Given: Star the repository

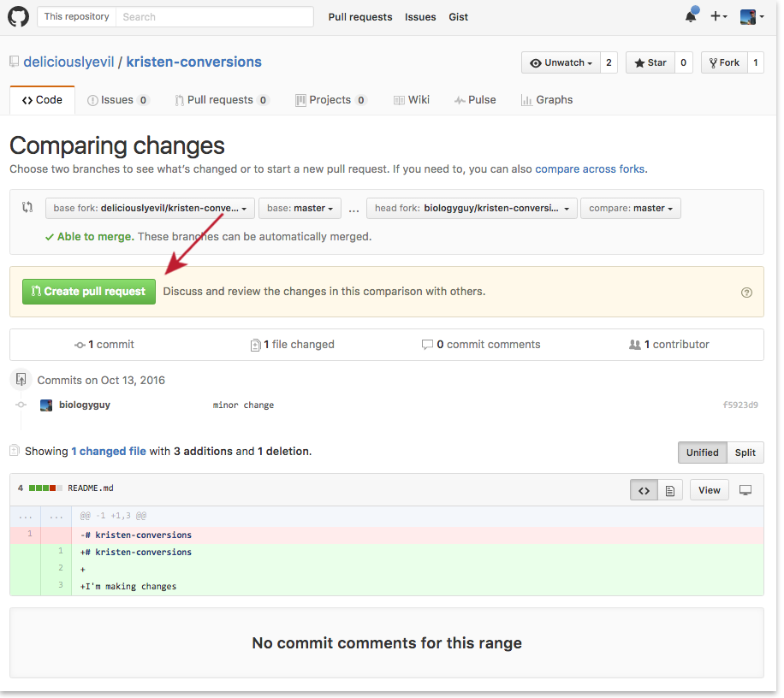Looking at the screenshot, I should point(650,63).
